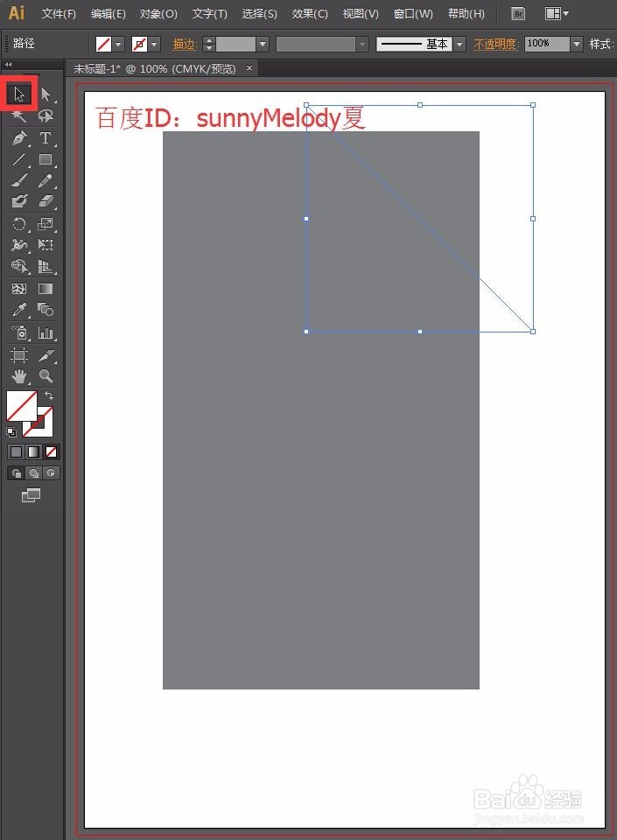Switch to 未标题-1* document tab
The width and height of the screenshot is (617, 840).
click(x=154, y=68)
